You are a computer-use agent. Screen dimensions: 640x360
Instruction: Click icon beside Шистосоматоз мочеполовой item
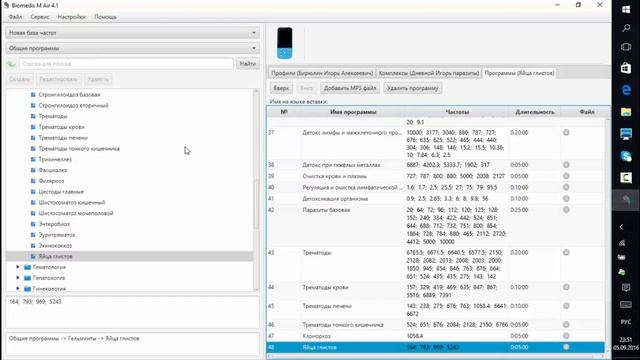(33, 213)
